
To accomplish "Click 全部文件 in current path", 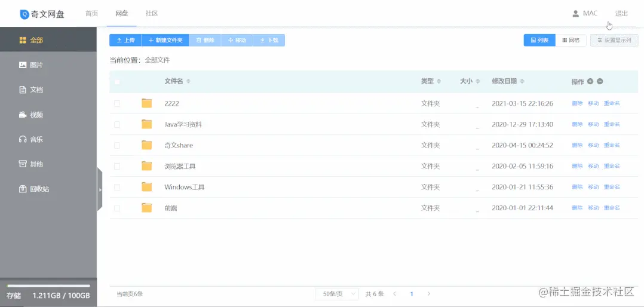I will (157, 60).
